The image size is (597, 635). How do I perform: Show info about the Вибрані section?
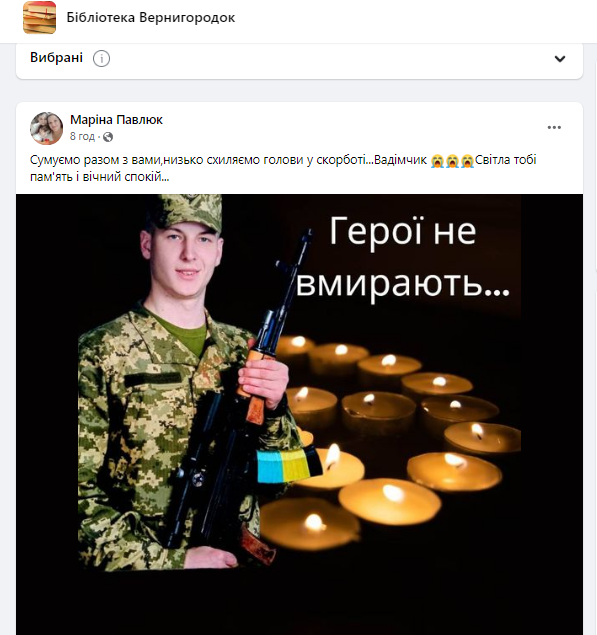101,59
